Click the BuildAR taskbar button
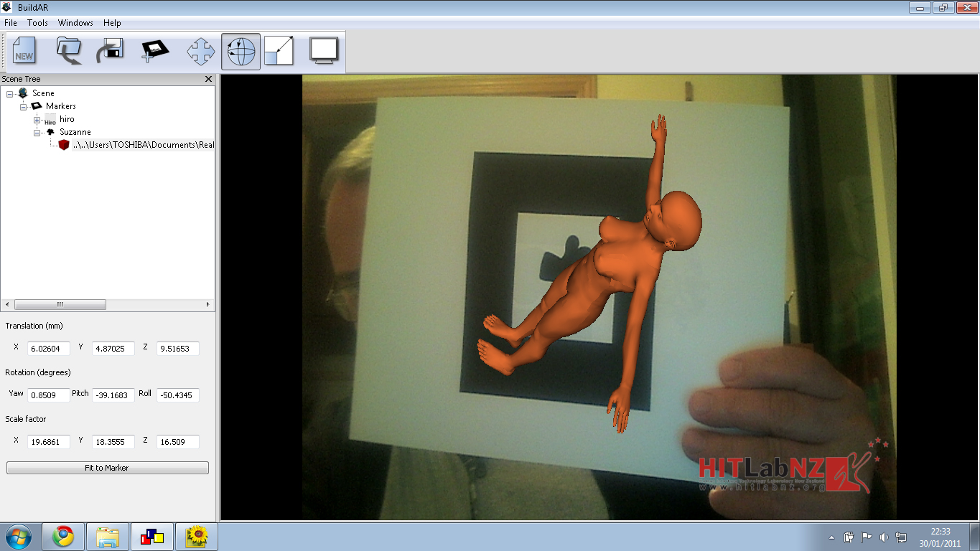Image resolution: width=980 pixels, height=551 pixels. pyautogui.click(x=152, y=537)
